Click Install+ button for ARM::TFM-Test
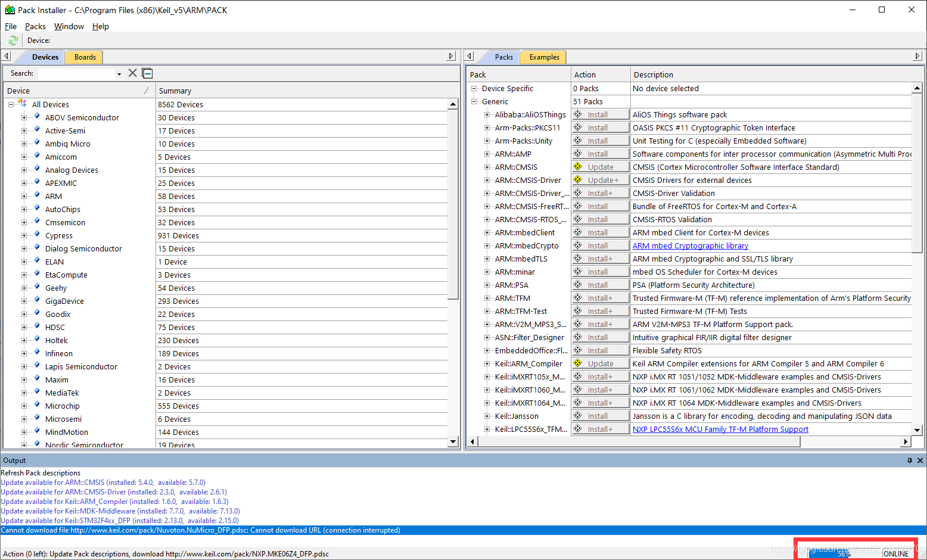The height and width of the screenshot is (560, 927). click(x=601, y=311)
